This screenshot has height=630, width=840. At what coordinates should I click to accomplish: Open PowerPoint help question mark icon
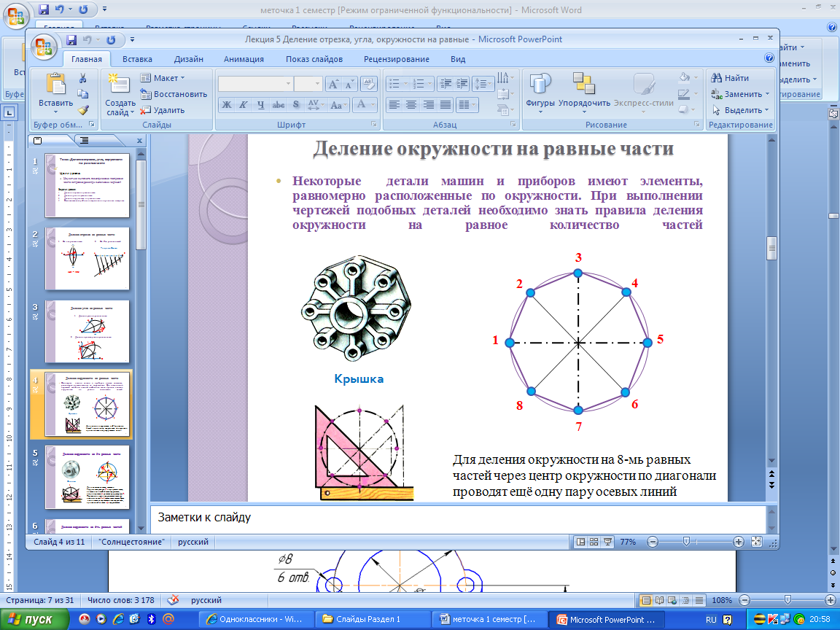pyautogui.click(x=769, y=58)
